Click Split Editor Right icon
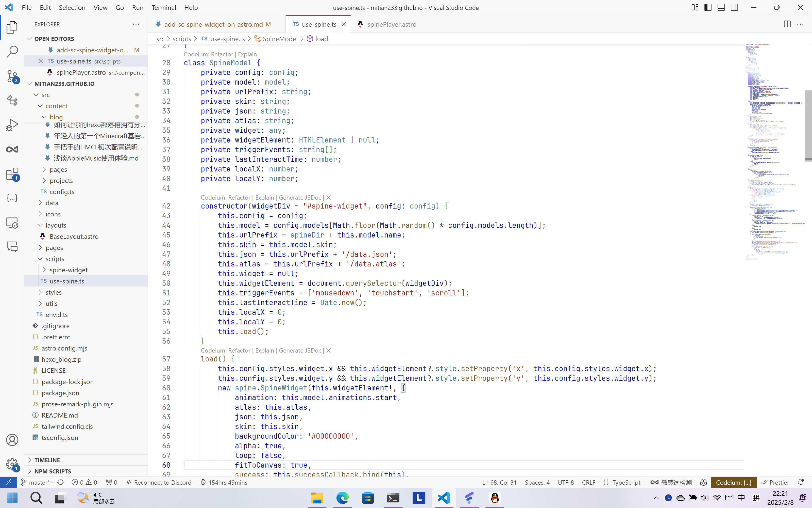Viewport: 812px width, 508px height. point(787,24)
